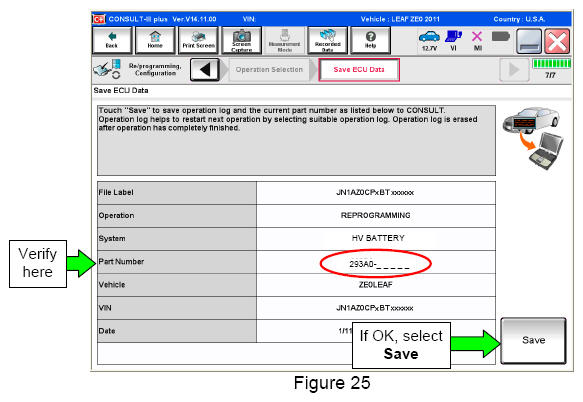Click the Back toolbar button

pyautogui.click(x=112, y=40)
